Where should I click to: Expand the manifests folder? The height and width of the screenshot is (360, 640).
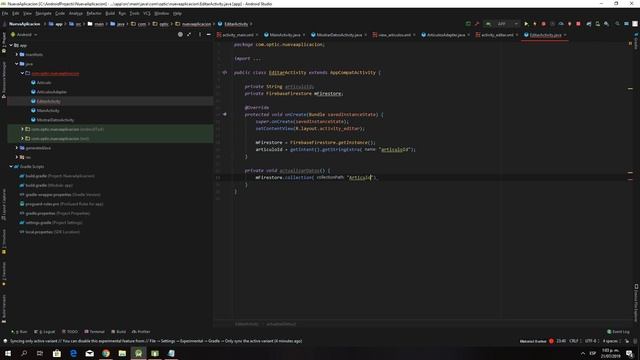17,54
